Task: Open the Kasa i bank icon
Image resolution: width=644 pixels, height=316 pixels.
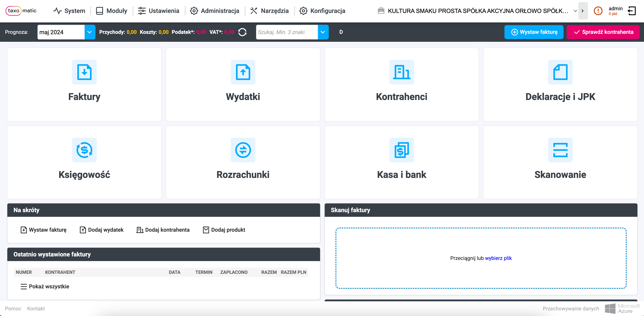Action: click(401, 150)
